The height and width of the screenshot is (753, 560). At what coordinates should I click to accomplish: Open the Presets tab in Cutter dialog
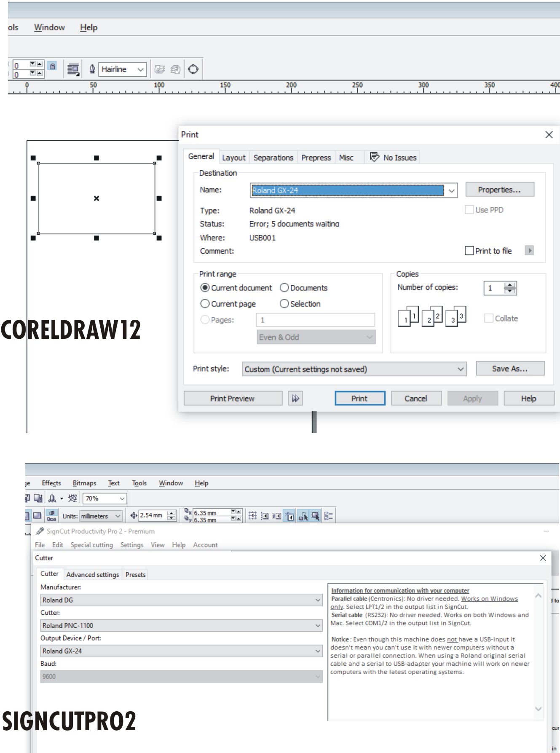[135, 574]
